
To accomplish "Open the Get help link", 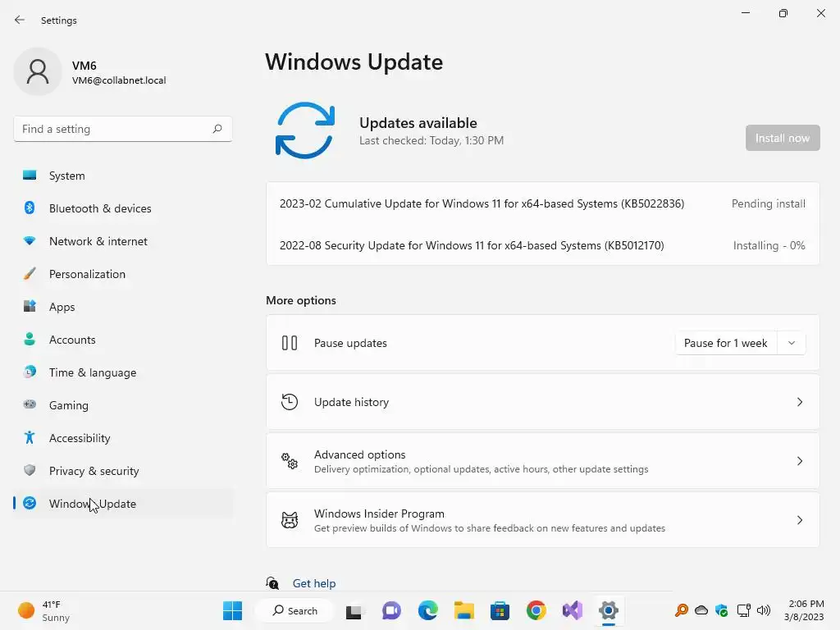I will 314,583.
